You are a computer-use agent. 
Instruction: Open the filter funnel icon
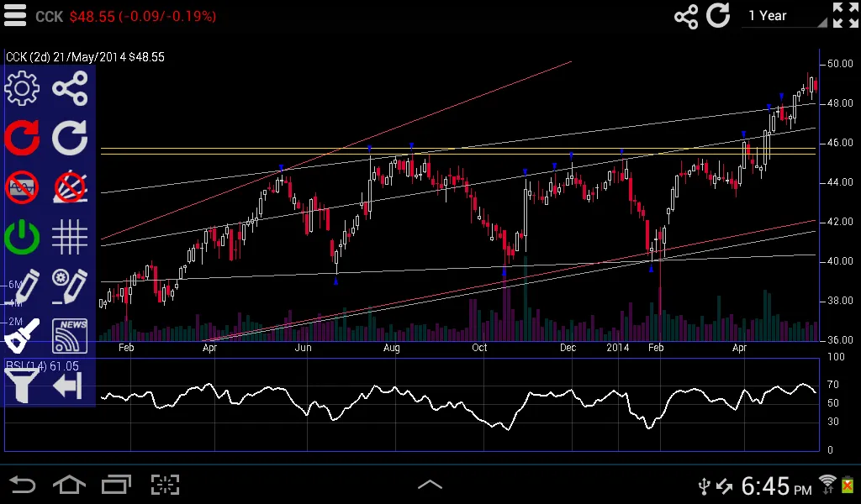(x=22, y=385)
